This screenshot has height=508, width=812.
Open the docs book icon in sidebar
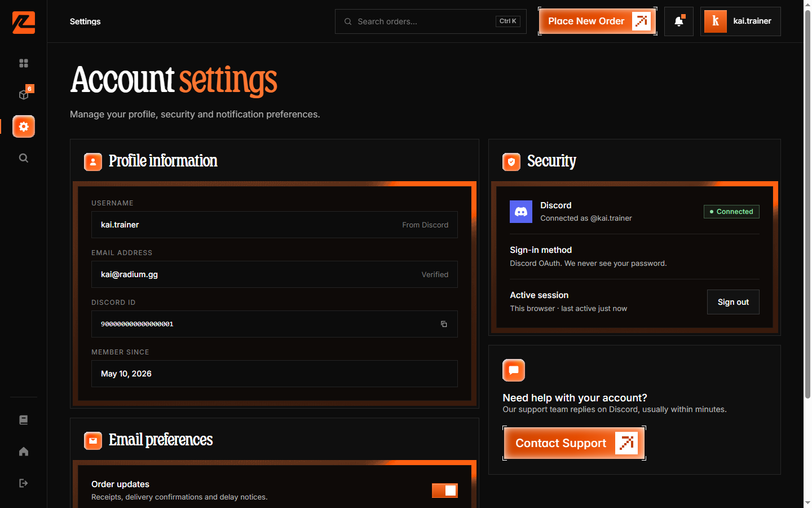(24, 420)
